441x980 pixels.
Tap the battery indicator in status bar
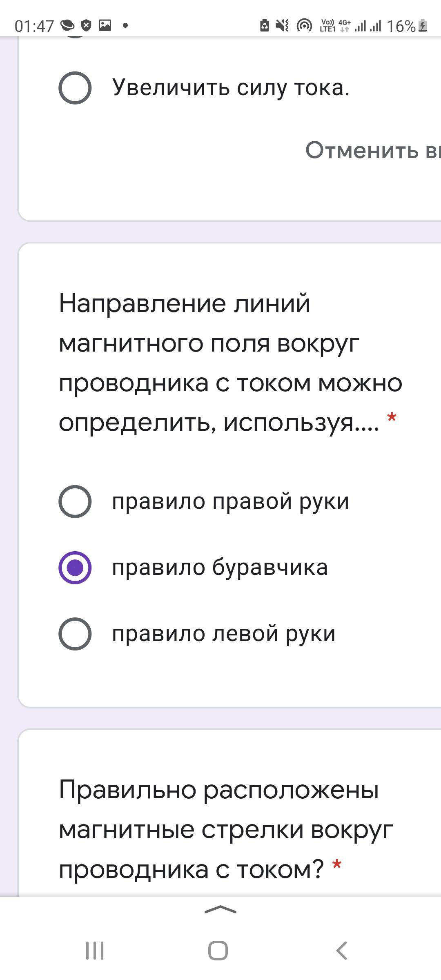(x=423, y=26)
